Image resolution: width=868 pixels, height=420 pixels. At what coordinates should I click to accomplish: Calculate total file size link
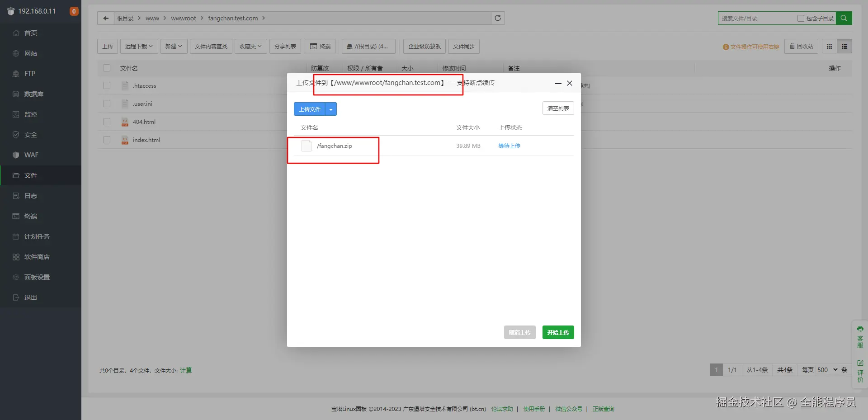186,370
